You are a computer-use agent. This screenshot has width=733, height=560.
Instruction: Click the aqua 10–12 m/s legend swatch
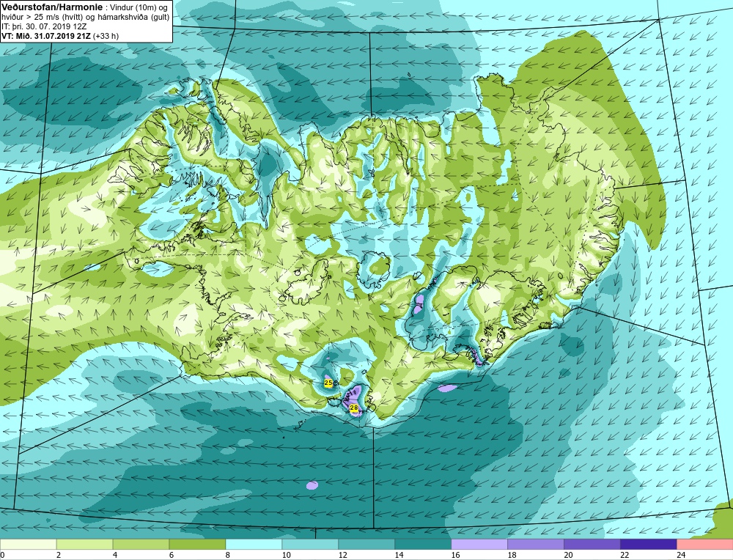[x=310, y=545]
